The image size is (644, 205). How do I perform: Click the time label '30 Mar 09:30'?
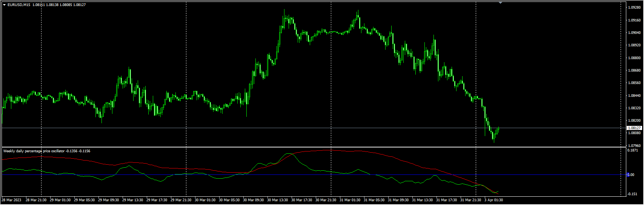pyautogui.click(x=253, y=200)
